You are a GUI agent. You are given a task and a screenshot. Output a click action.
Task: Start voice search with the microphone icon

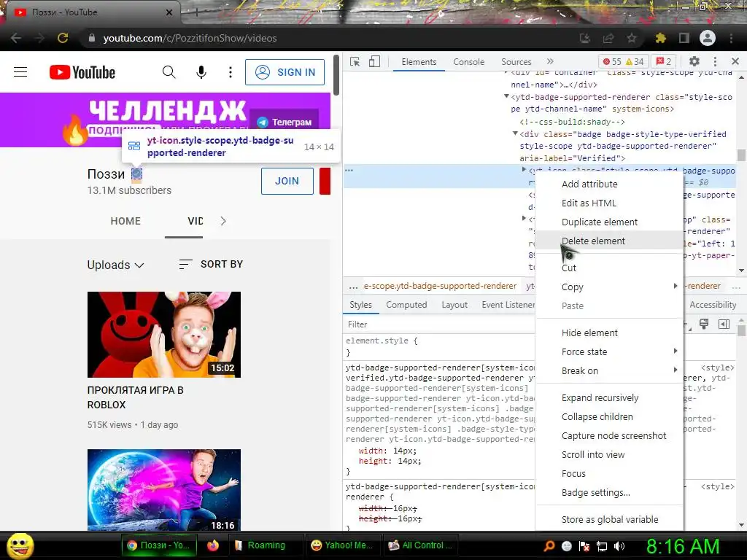coord(201,72)
